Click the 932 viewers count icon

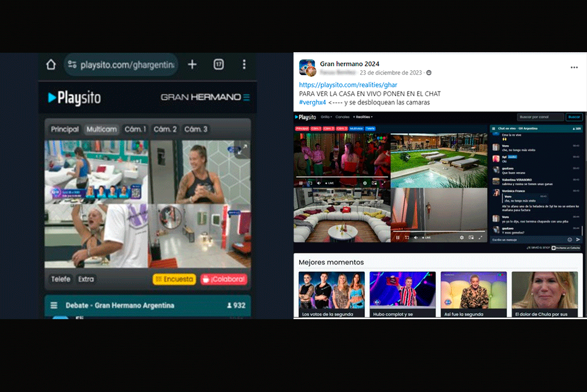tap(229, 306)
